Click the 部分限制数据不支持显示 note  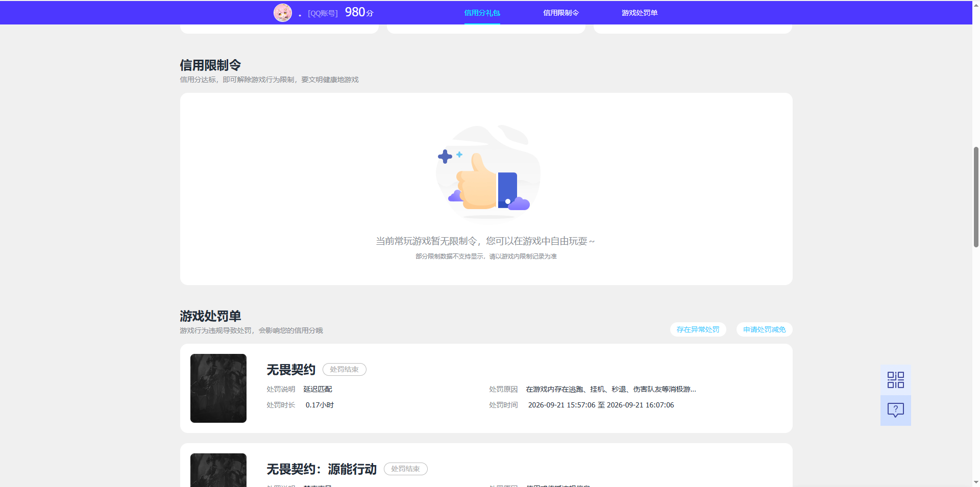[x=486, y=257]
